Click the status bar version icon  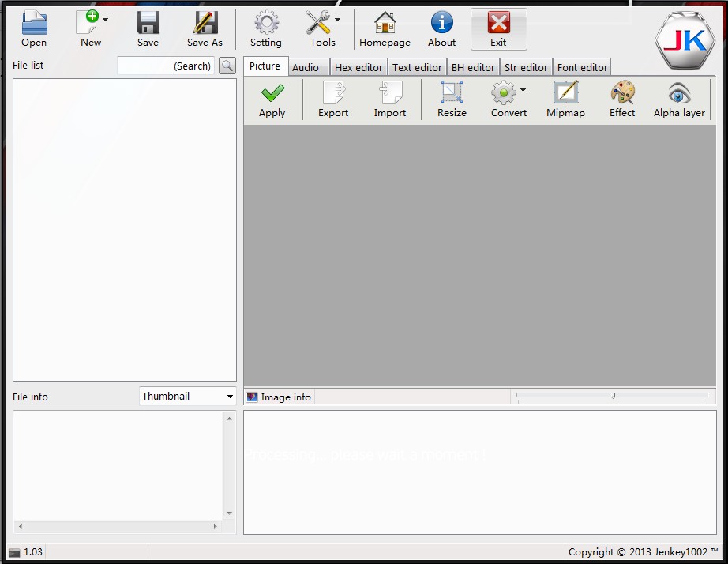(15, 552)
